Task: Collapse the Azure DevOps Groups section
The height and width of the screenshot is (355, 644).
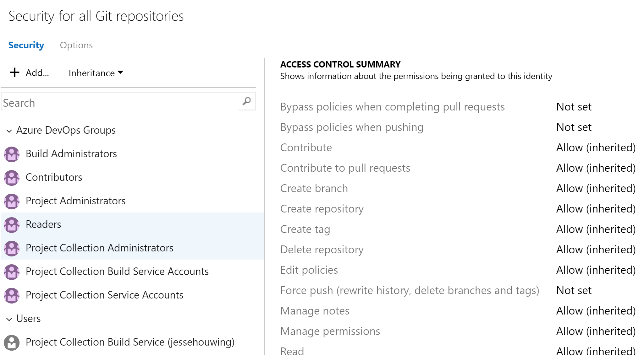Action: (x=9, y=131)
